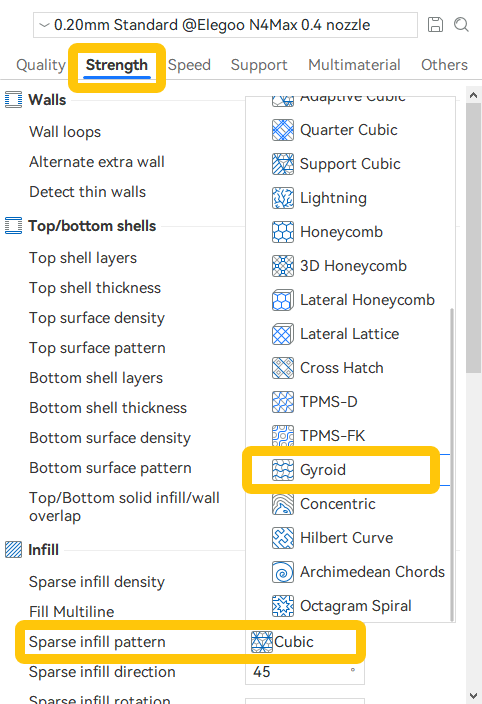Open the print preset dropdown
This screenshot has width=482, height=704.
point(225,25)
